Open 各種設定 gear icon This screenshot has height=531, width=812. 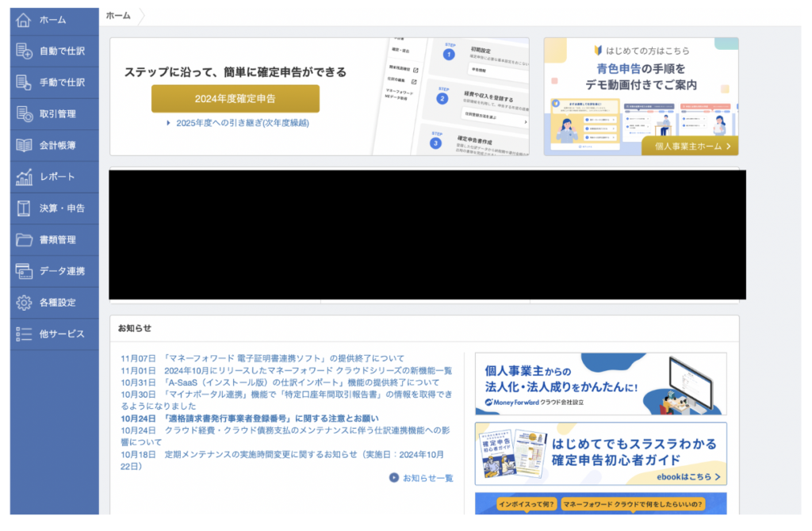pyautogui.click(x=24, y=303)
